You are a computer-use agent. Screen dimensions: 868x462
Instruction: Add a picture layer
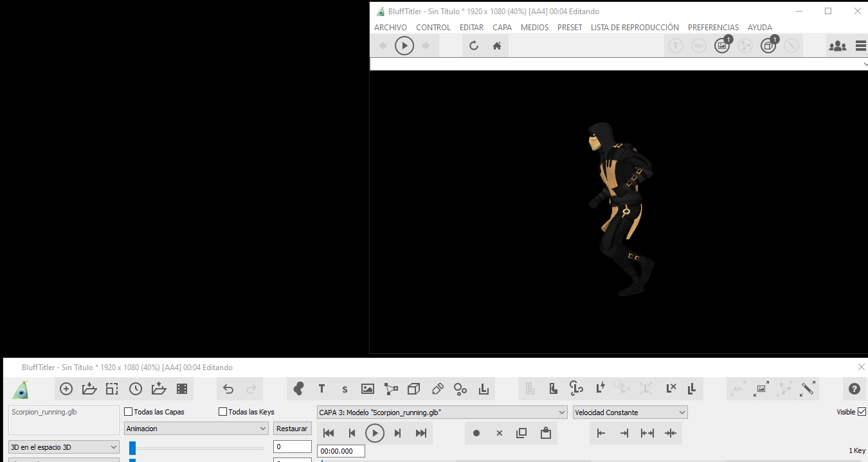(368, 389)
